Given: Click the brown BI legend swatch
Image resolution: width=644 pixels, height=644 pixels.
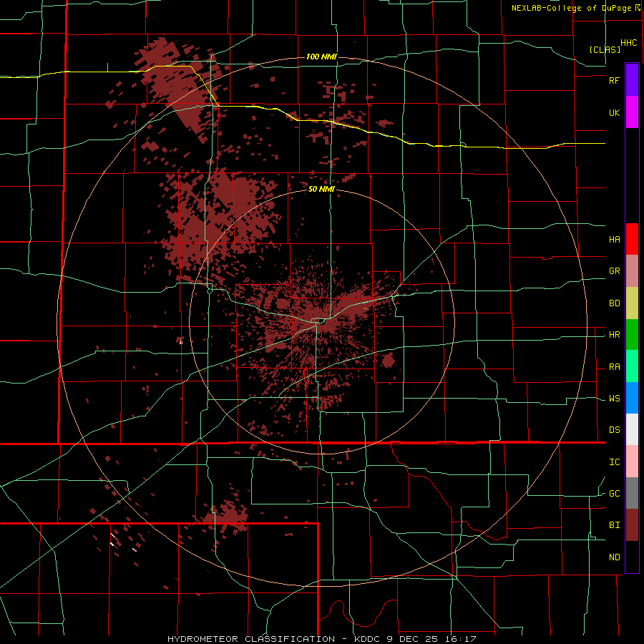Looking at the screenshot, I should pos(632,525).
